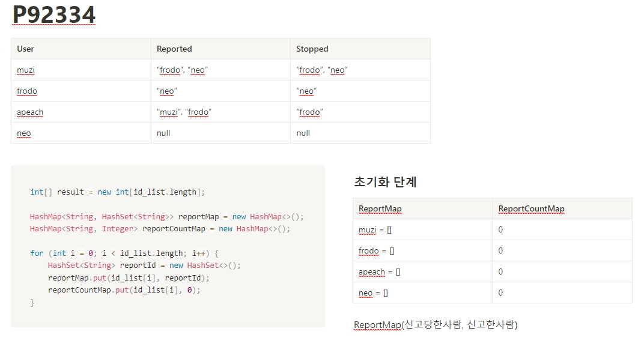Click the muzi = [] cell
The height and width of the screenshot is (346, 644).
point(375,229)
